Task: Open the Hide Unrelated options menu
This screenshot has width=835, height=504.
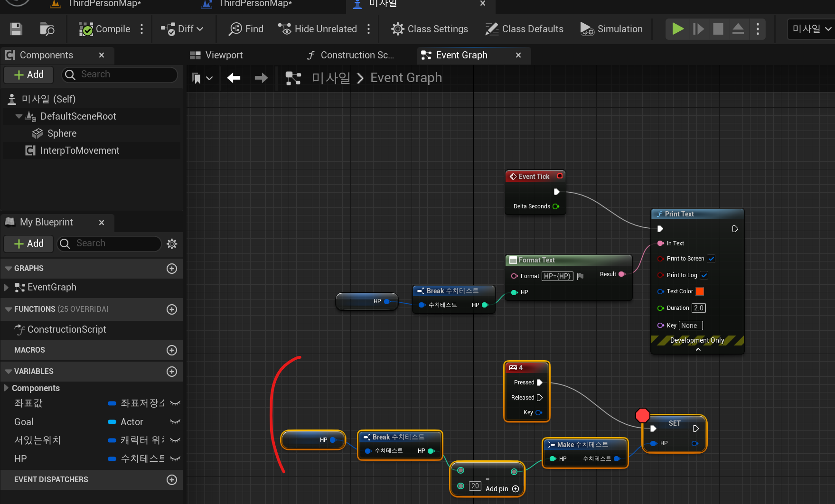Action: (368, 29)
